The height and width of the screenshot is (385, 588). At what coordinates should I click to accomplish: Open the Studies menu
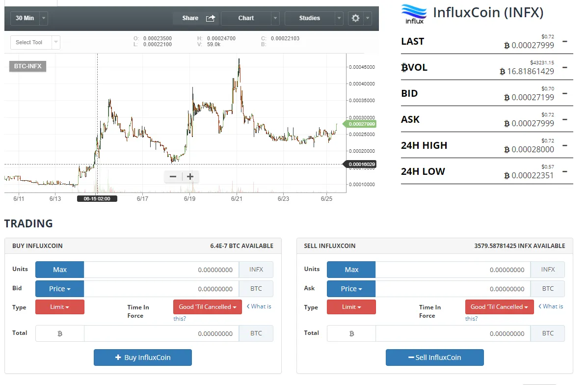[x=309, y=18]
